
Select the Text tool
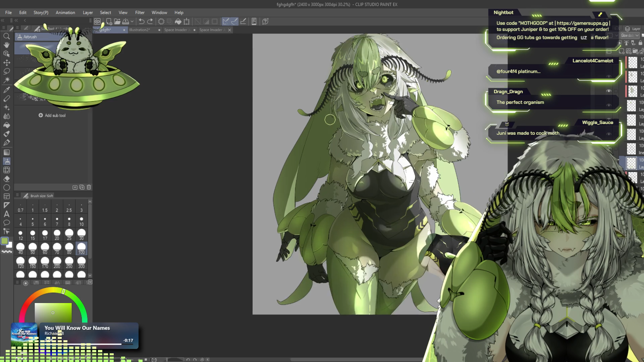tap(6, 214)
